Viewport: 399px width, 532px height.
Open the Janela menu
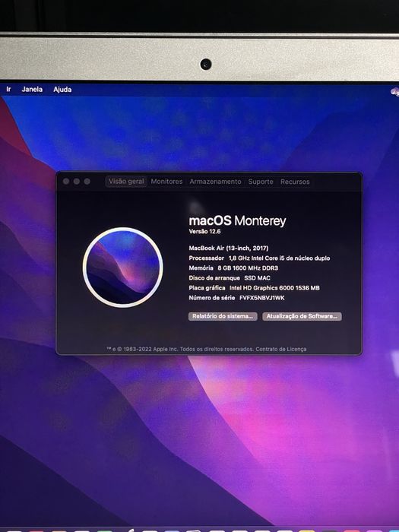coord(32,89)
